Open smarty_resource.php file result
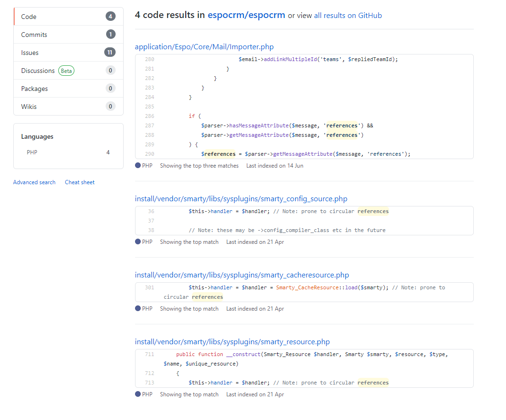 [232, 342]
